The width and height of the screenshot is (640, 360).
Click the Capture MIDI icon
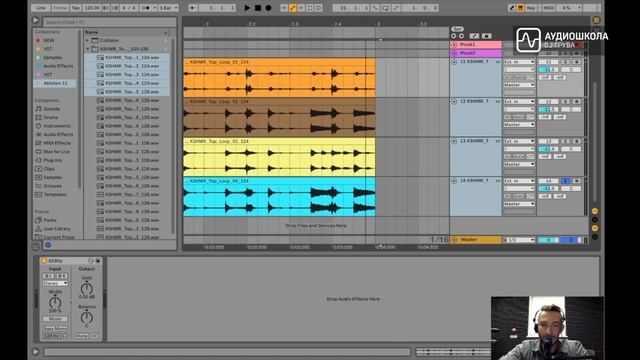point(310,8)
